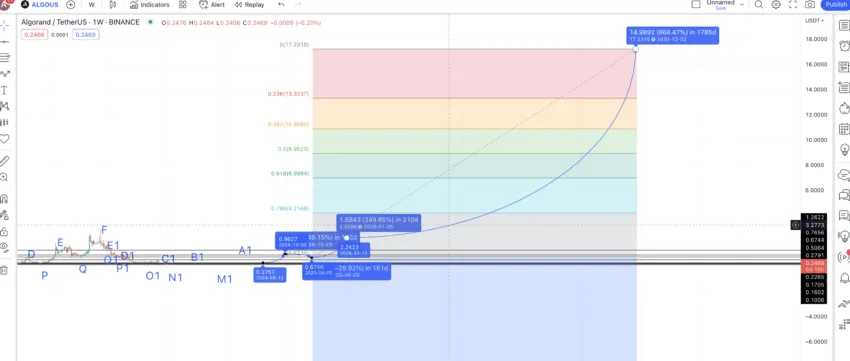This screenshot has height=361, width=850.
Task: Click the red 0.2468 sell price box
Action: pyautogui.click(x=34, y=35)
